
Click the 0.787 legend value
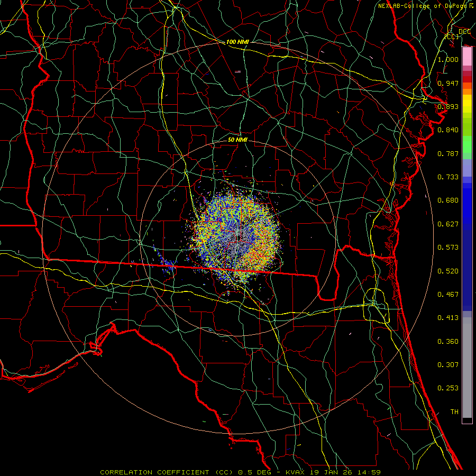coord(448,153)
